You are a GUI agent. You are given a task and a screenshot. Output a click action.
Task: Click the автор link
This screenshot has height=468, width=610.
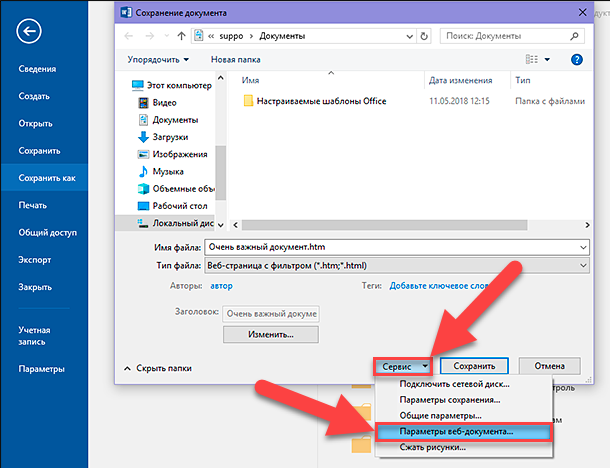coord(221,286)
